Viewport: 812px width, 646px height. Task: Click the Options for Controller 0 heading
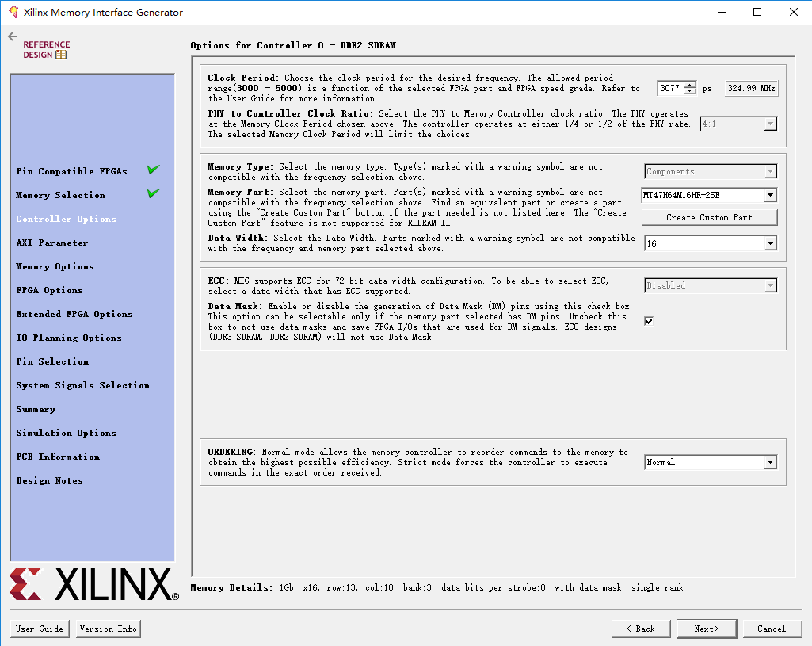click(293, 46)
